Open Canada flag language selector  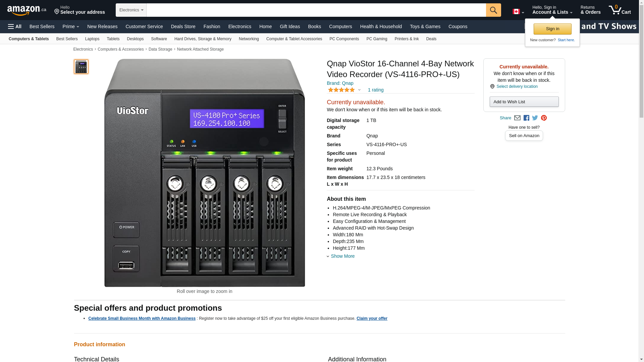point(518,12)
